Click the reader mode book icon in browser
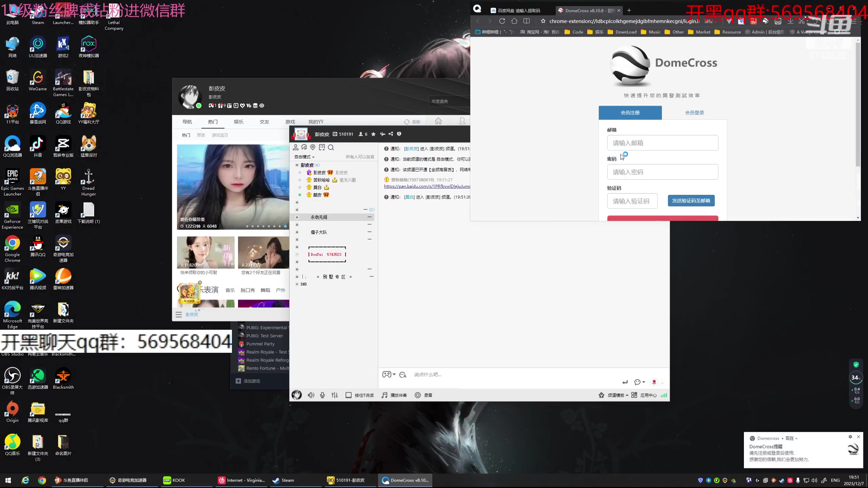 click(527, 21)
